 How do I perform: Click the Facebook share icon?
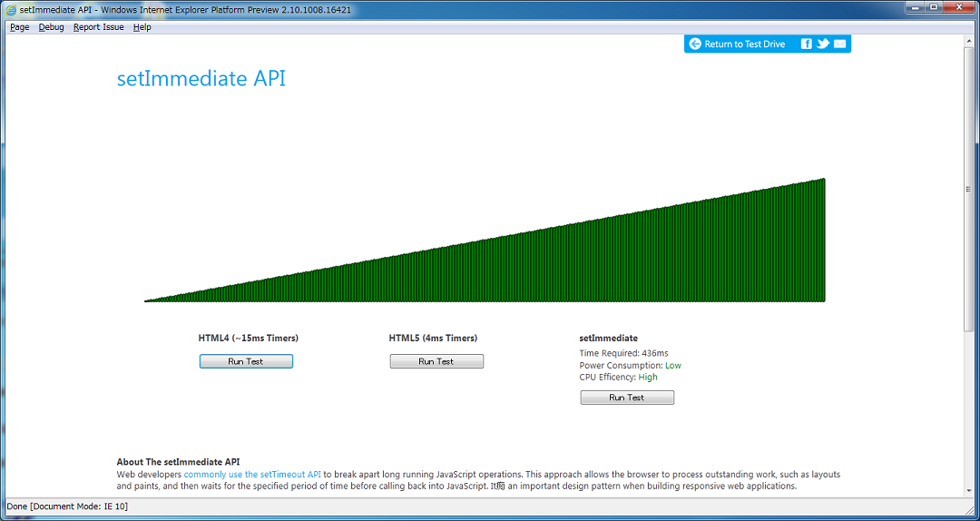pyautogui.click(x=806, y=44)
